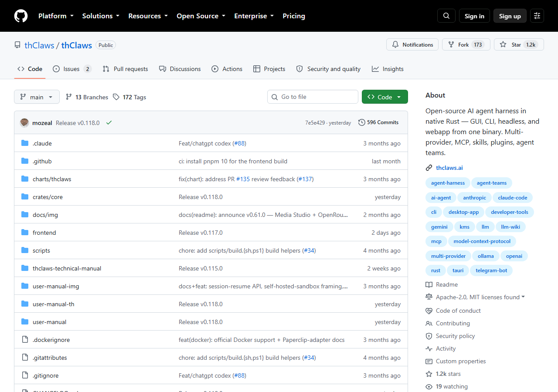Open the green Code dropdown button
Image resolution: width=558 pixels, height=392 pixels.
pos(385,97)
